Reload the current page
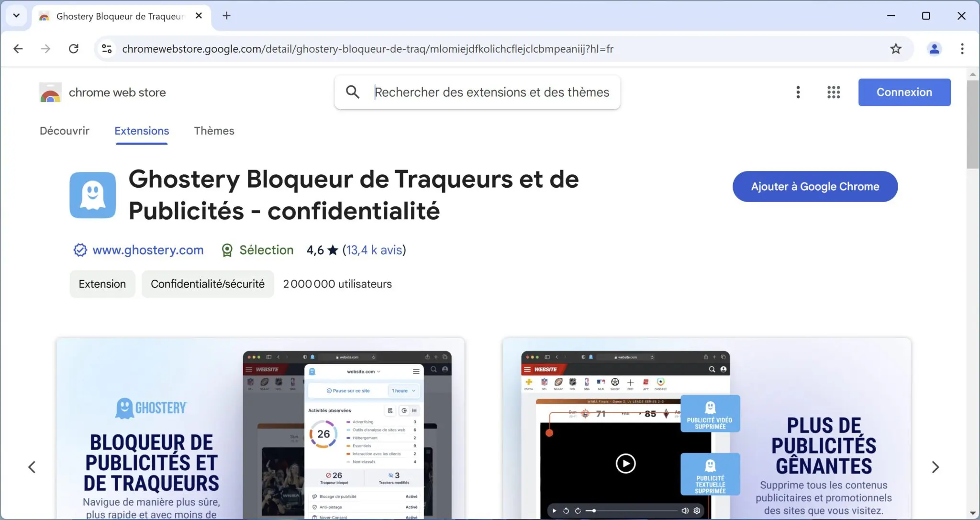The image size is (980, 520). click(74, 48)
